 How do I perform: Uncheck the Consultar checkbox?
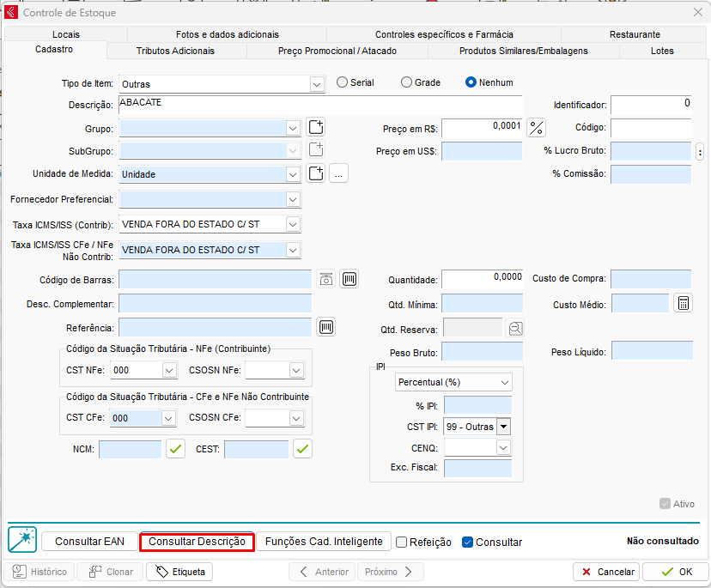(468, 543)
